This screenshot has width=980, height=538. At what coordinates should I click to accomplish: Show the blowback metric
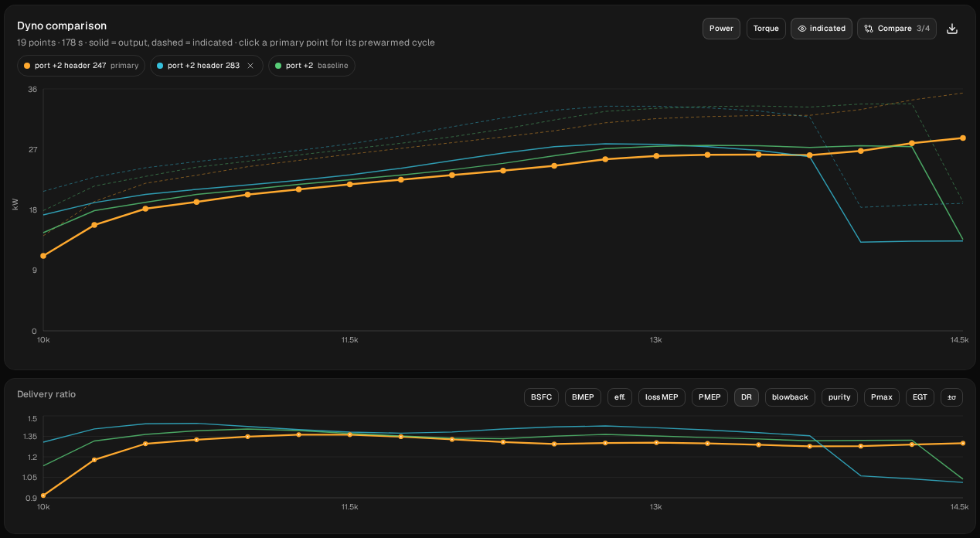click(790, 397)
